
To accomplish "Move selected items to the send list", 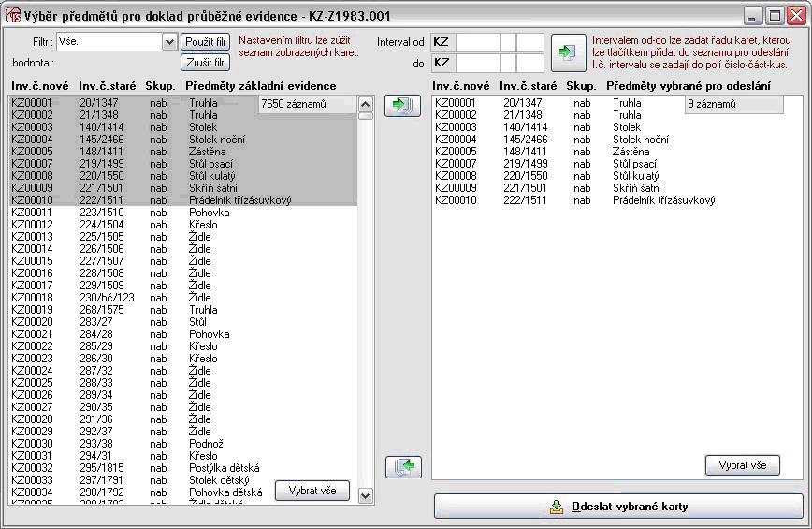I will pyautogui.click(x=402, y=106).
